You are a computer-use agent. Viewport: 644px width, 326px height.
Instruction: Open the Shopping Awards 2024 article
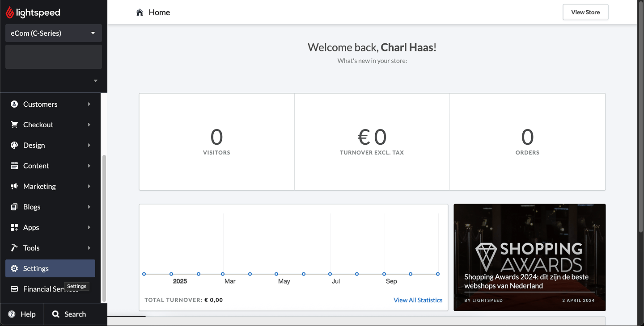[530, 257]
